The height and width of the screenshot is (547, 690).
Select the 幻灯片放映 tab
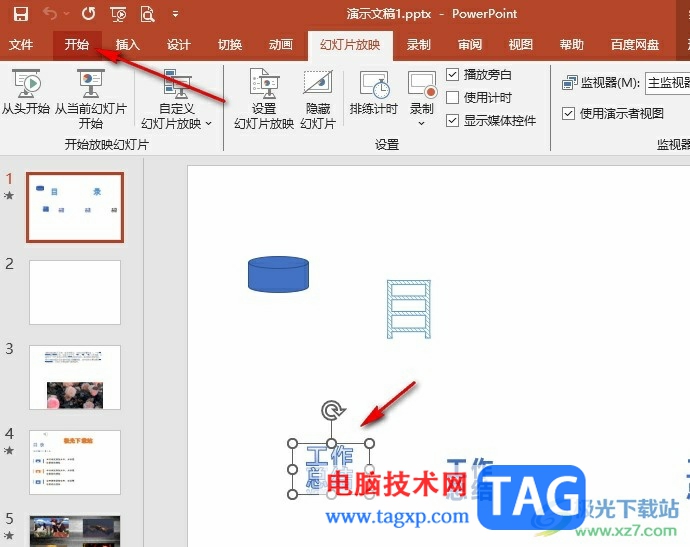click(350, 45)
